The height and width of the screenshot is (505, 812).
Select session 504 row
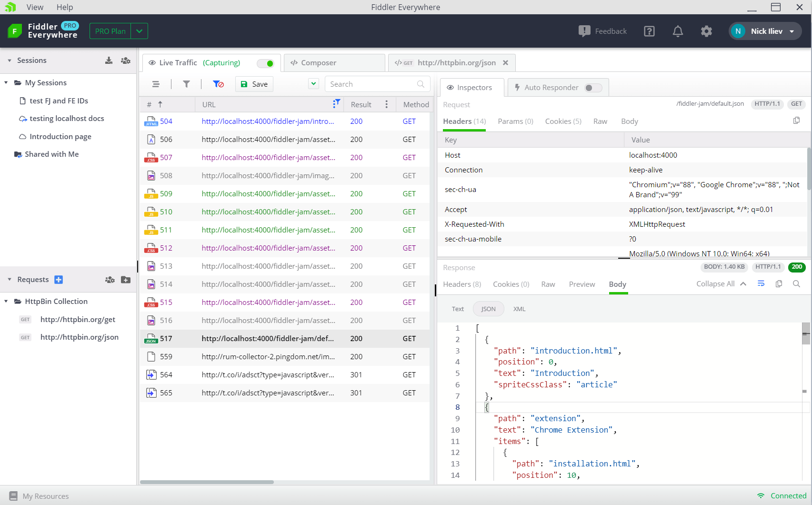tap(285, 121)
